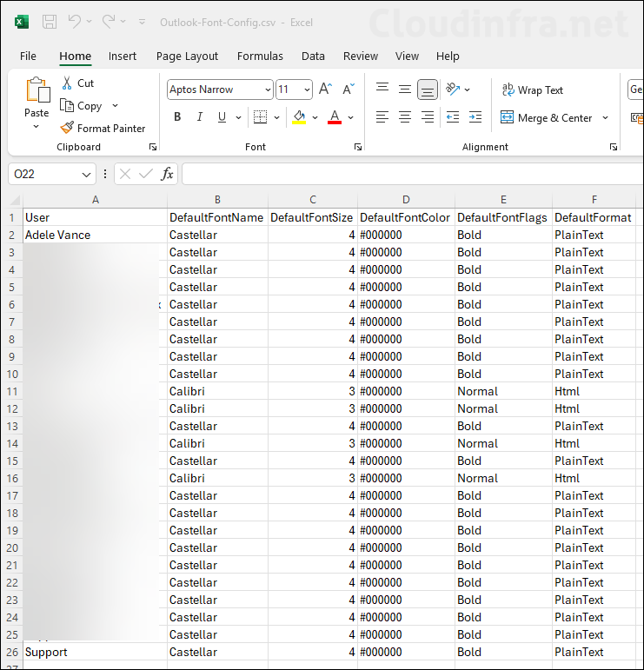Click the Orientation text angle icon
The image size is (644, 670).
[x=453, y=89]
